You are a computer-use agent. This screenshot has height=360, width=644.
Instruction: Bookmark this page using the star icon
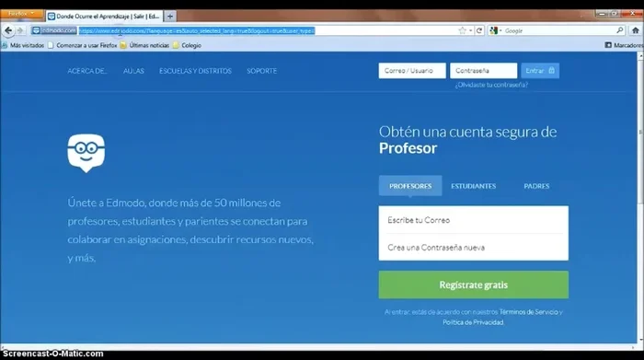pyautogui.click(x=462, y=30)
